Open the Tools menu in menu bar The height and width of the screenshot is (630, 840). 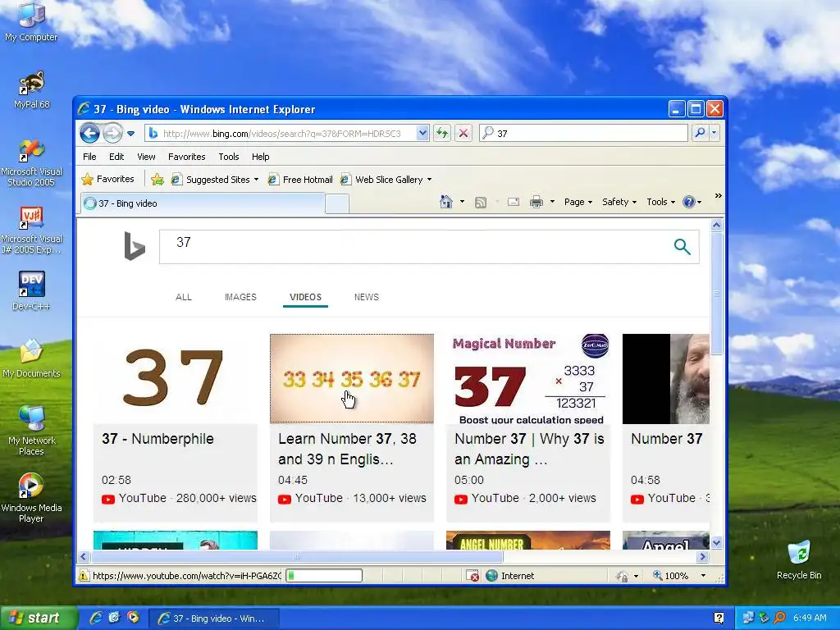tap(228, 157)
